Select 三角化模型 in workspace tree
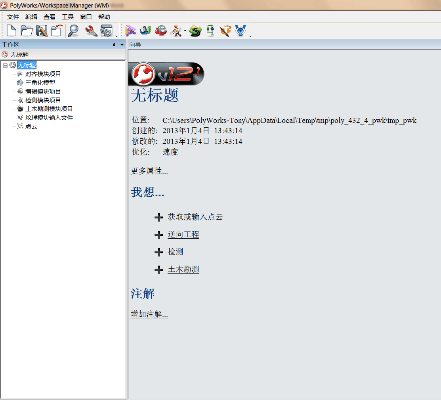The height and width of the screenshot is (400, 441). 40,82
